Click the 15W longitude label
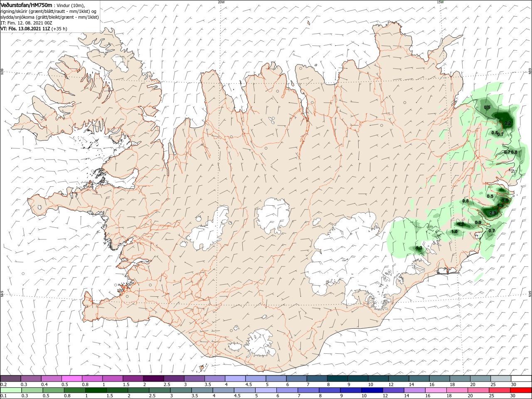 (x=440, y=2)
